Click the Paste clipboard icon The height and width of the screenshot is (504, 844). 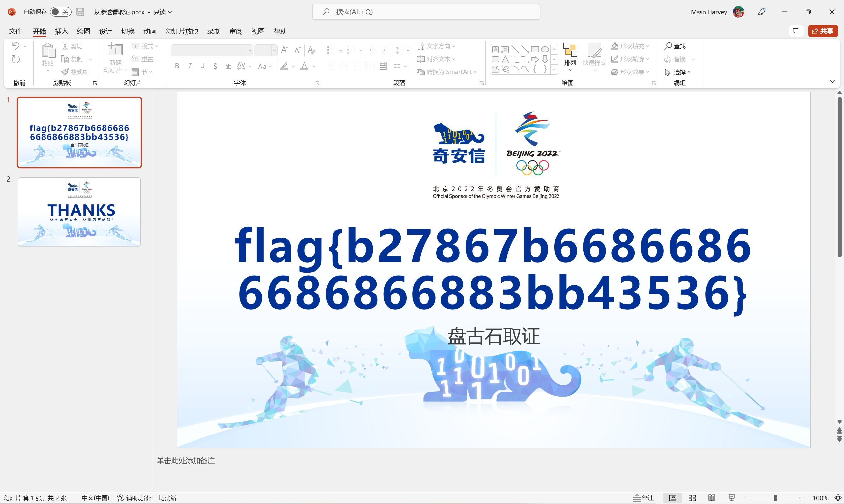pos(48,50)
